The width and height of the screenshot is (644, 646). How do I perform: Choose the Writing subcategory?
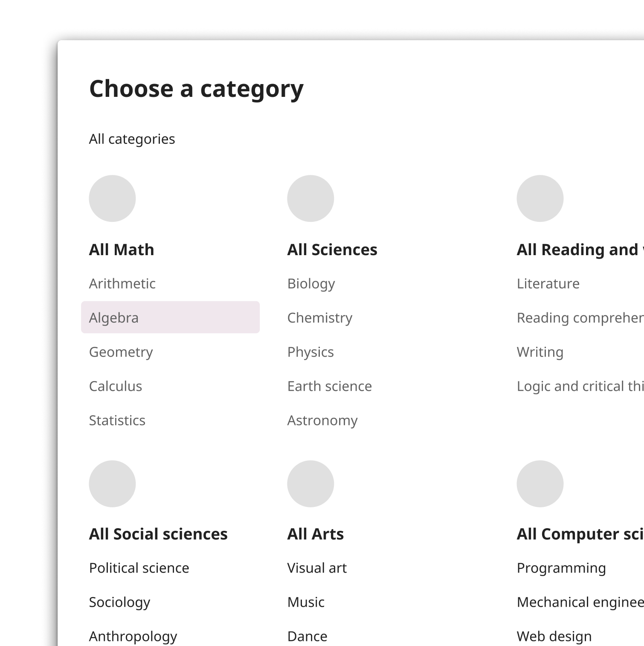tap(540, 352)
